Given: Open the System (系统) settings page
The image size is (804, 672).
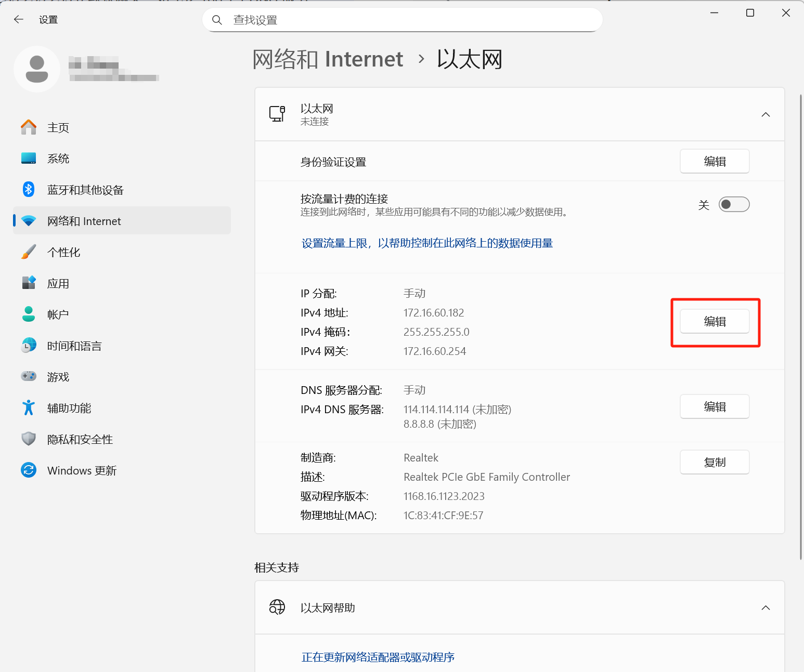Looking at the screenshot, I should (58, 159).
